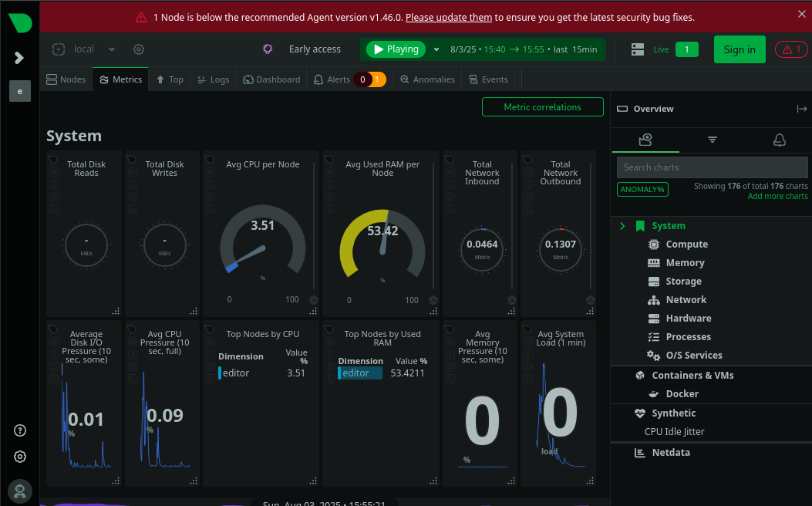Click the Metric correlations button

click(x=542, y=107)
